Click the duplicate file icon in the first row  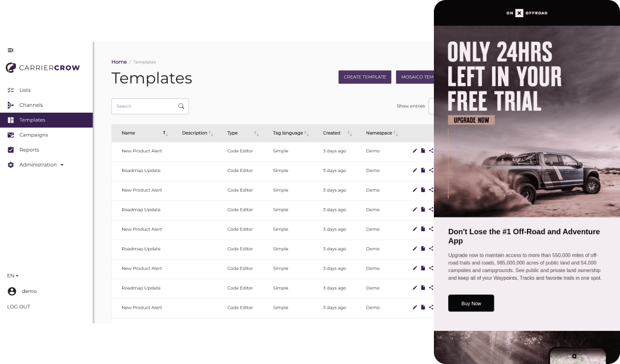coord(423,151)
